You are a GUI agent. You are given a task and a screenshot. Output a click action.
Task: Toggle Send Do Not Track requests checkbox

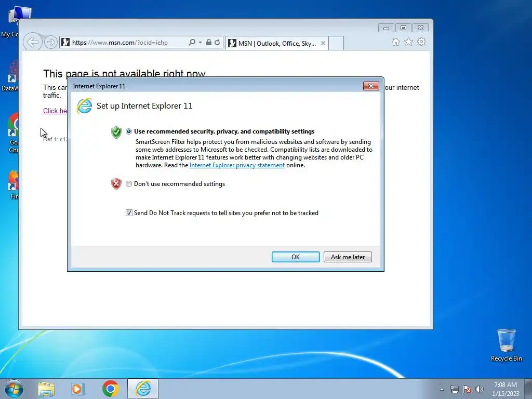pos(129,212)
